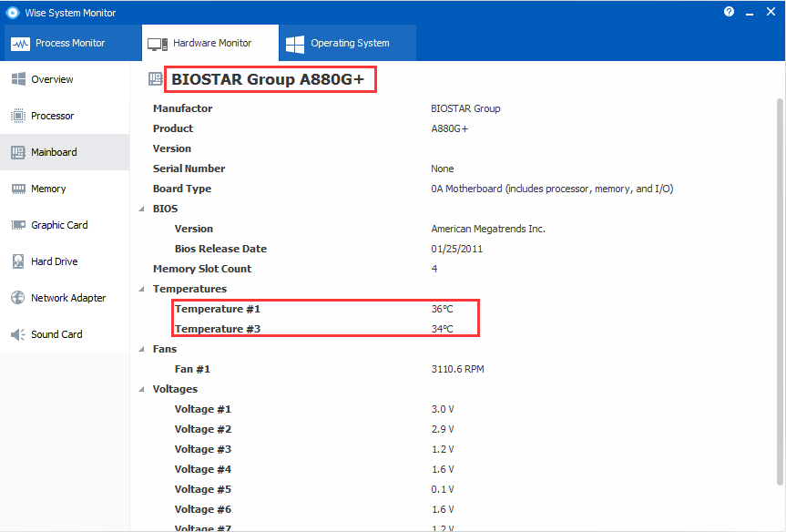Select the Product A880G+ value
This screenshot has width=786, height=532.
[449, 128]
